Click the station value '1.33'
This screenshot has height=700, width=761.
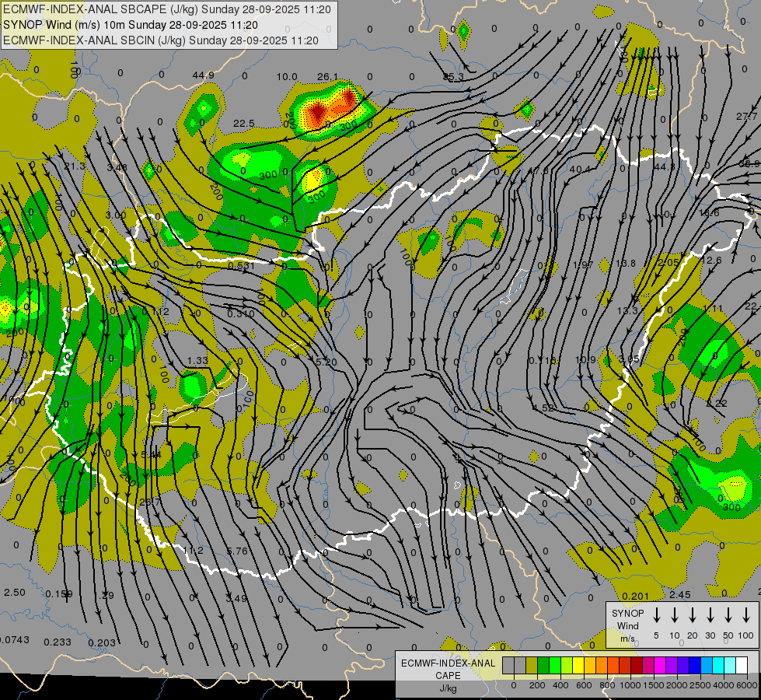point(197,360)
